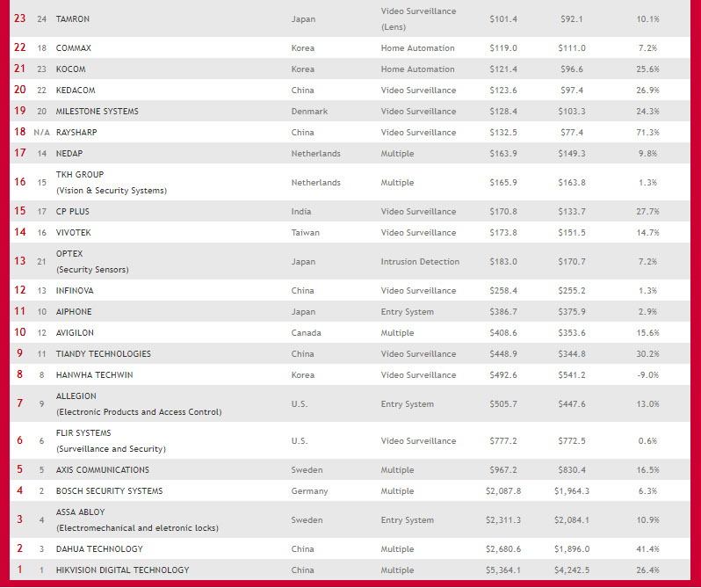701x588 pixels.
Task: Click the $5,364.1 revenue figure
Action: click(x=504, y=570)
